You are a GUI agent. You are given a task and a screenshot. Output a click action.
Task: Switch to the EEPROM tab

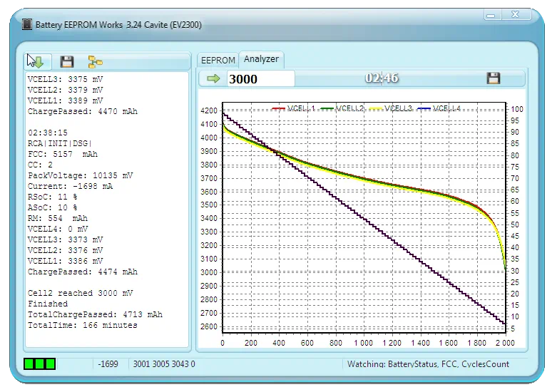(217, 60)
